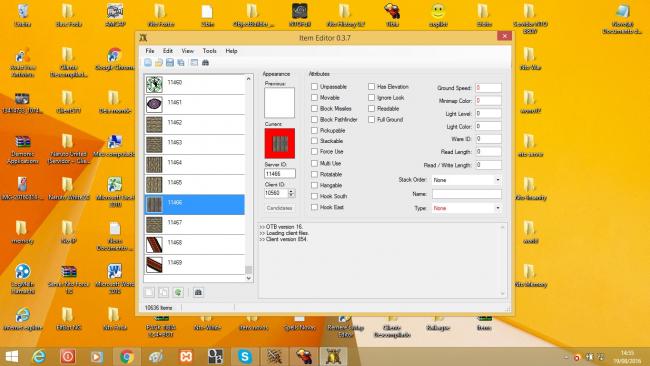
Task: Click the New file toolbar icon
Action: point(148,63)
